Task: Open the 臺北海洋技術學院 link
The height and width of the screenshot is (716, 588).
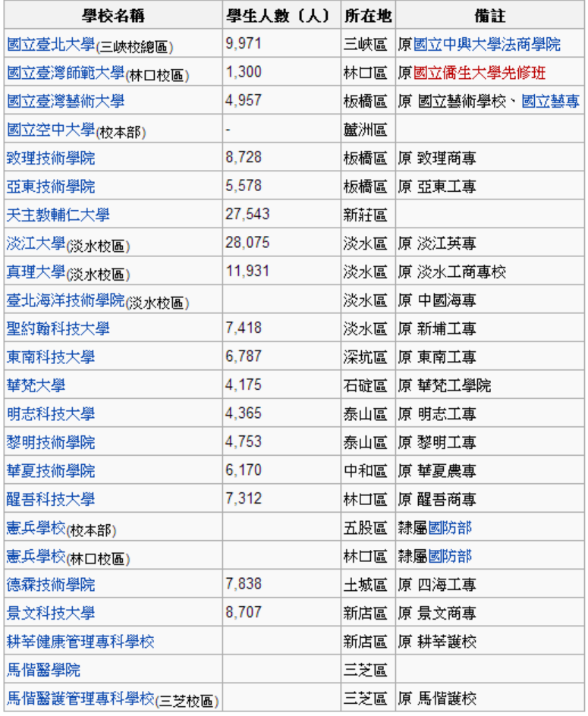Action: pos(65,300)
